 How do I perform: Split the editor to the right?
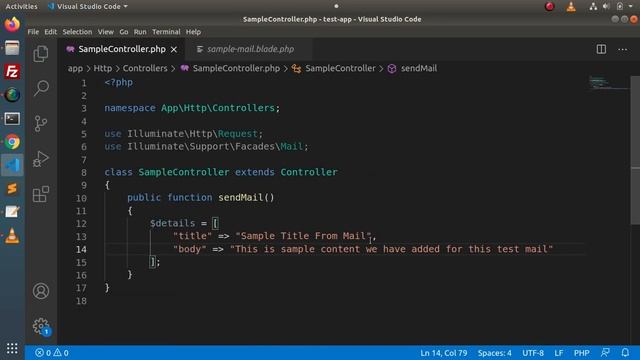pyautogui.click(x=601, y=49)
